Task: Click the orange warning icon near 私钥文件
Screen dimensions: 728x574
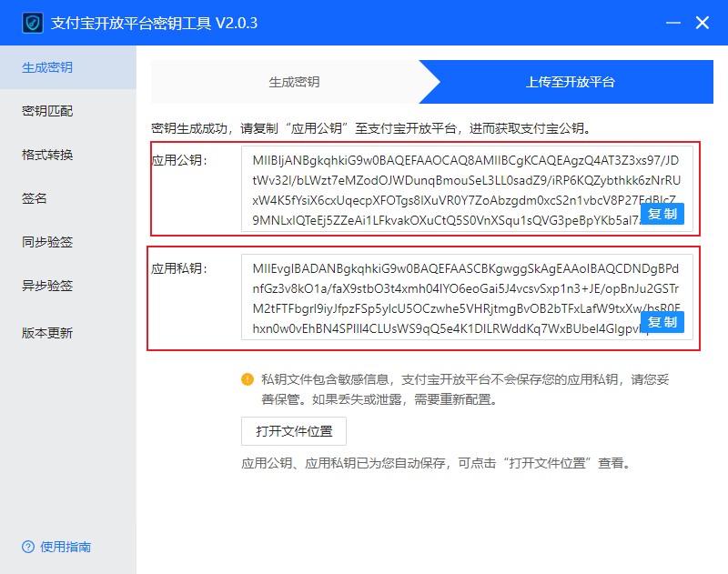Action: [248, 379]
